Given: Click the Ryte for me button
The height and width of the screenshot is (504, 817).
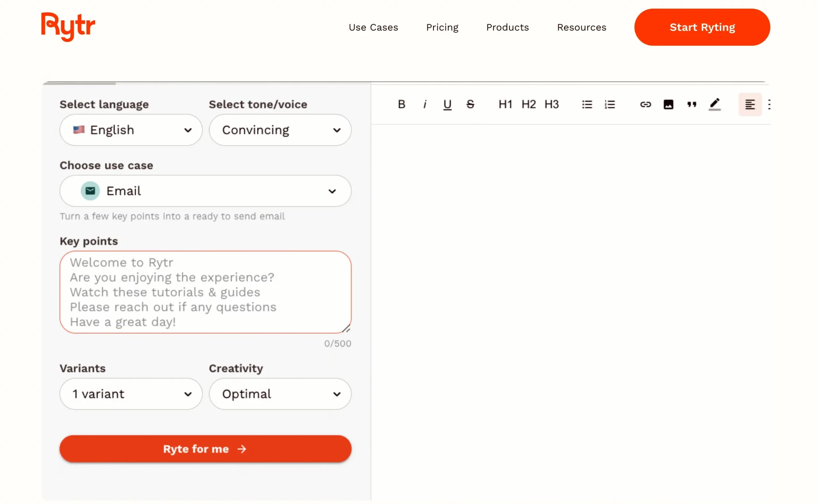Looking at the screenshot, I should (x=205, y=448).
